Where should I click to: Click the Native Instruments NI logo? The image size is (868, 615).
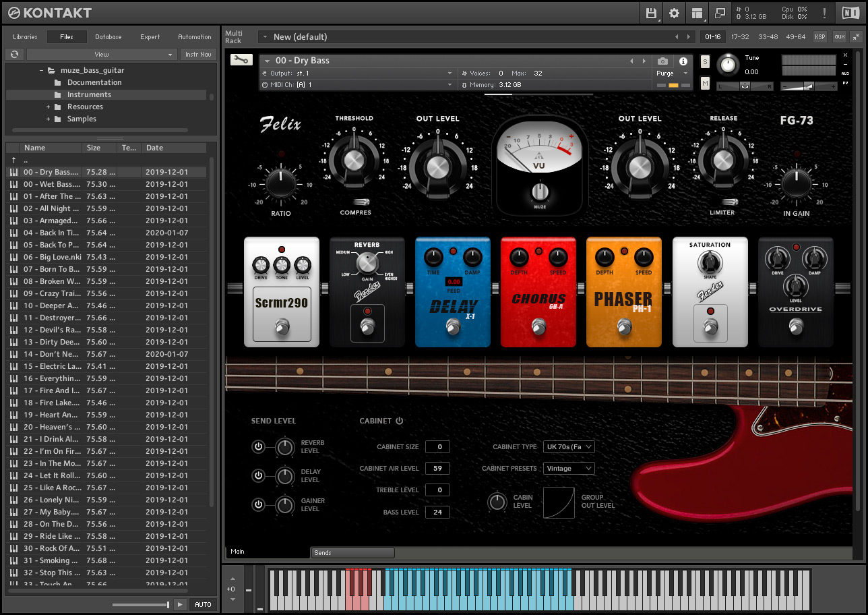850,13
